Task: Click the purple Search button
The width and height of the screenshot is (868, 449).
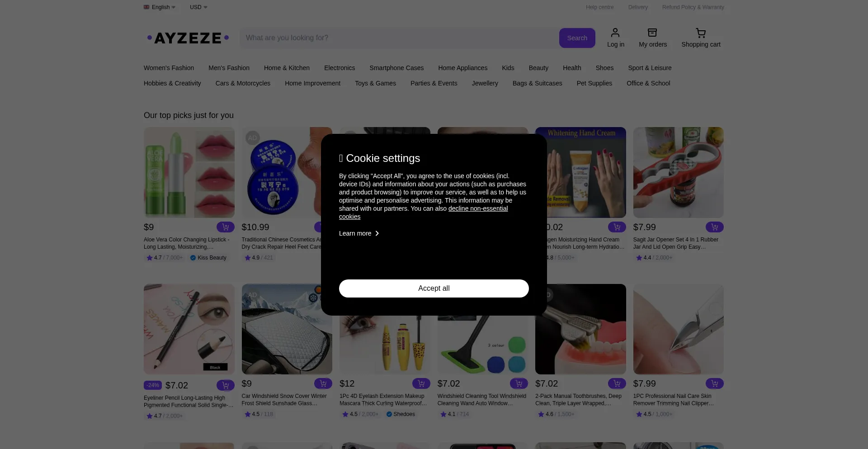Action: point(577,38)
